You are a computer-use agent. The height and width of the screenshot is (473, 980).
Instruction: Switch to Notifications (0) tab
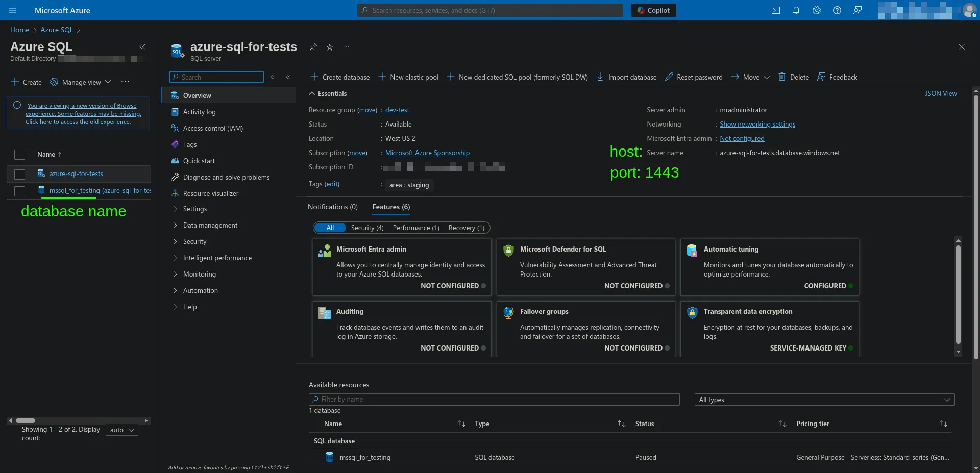333,207
